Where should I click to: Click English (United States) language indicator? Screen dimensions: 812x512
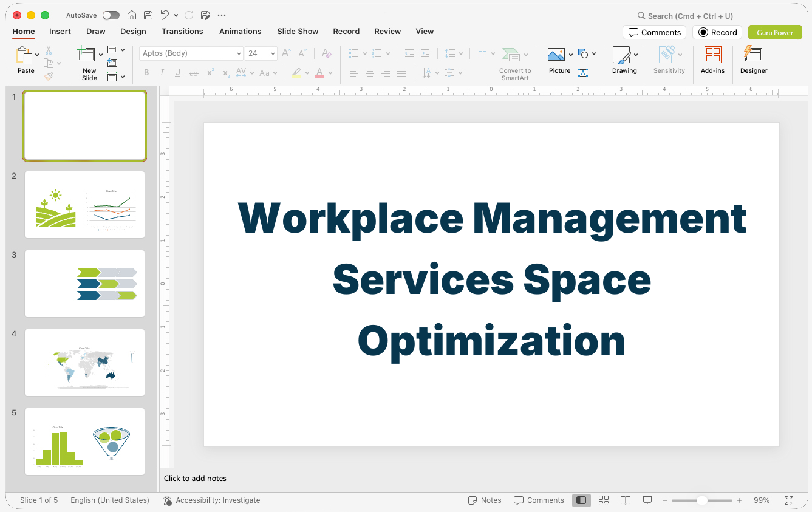coord(110,500)
